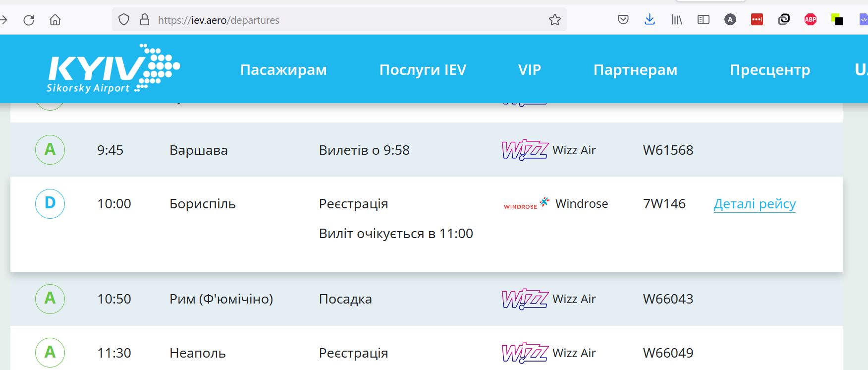This screenshot has width=868, height=370.
Task: Click tracking protection shield icon
Action: point(124,20)
